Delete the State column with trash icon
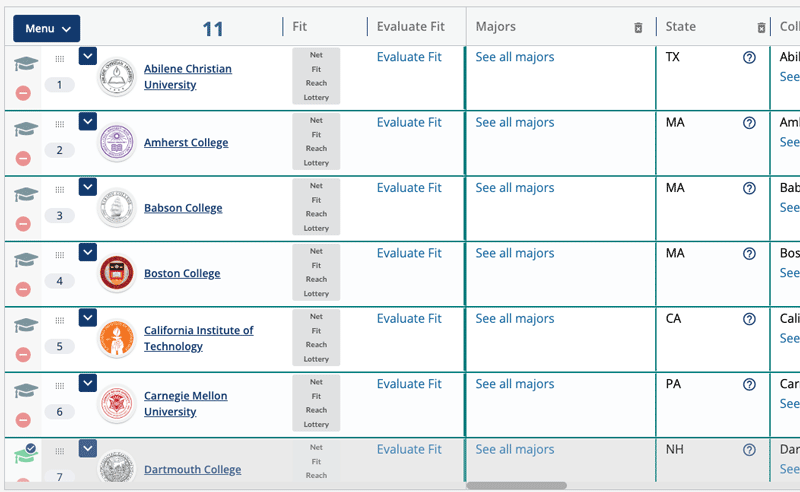The height and width of the screenshot is (492, 800). pos(761,28)
